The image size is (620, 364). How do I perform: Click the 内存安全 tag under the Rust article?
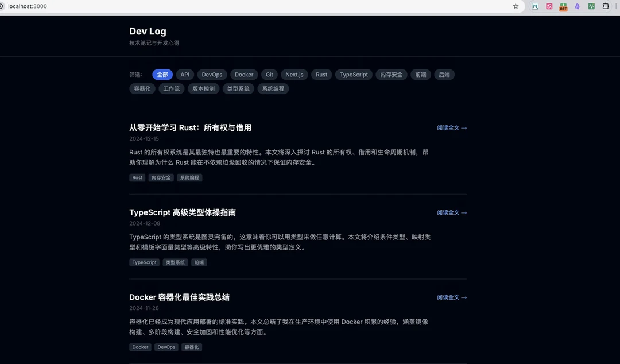[x=161, y=177]
